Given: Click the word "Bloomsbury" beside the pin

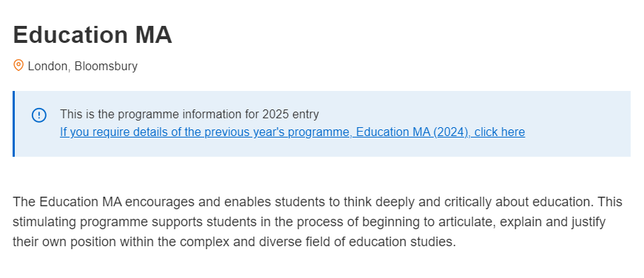Looking at the screenshot, I should (106, 66).
